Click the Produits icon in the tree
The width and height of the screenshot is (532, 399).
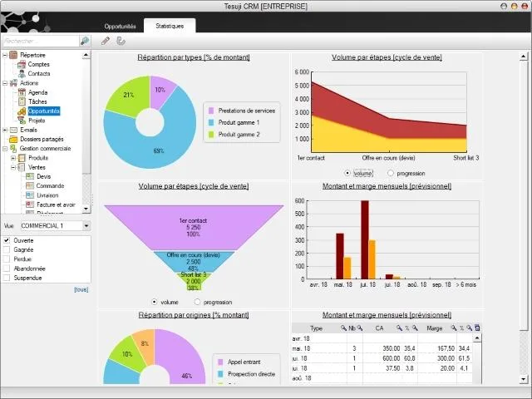(22, 158)
